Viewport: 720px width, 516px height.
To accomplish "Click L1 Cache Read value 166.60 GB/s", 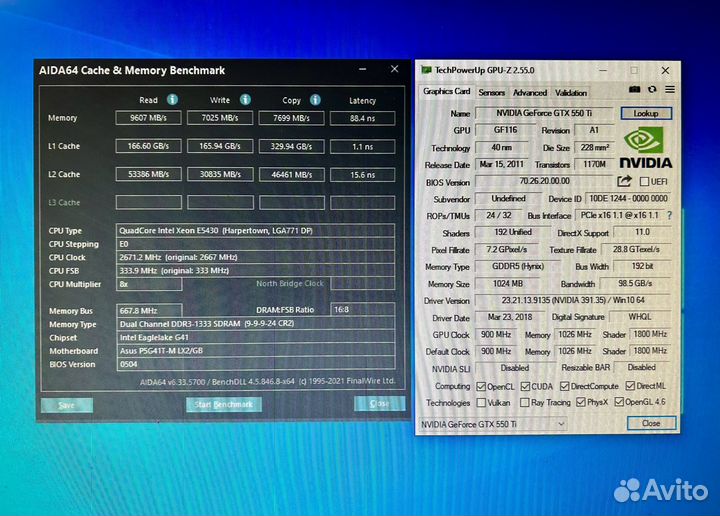I will point(148,146).
